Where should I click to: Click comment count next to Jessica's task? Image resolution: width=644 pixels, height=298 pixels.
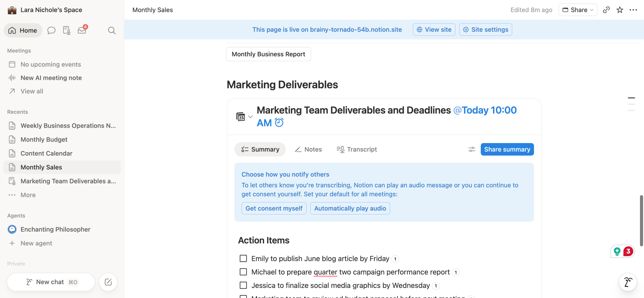click(436, 286)
